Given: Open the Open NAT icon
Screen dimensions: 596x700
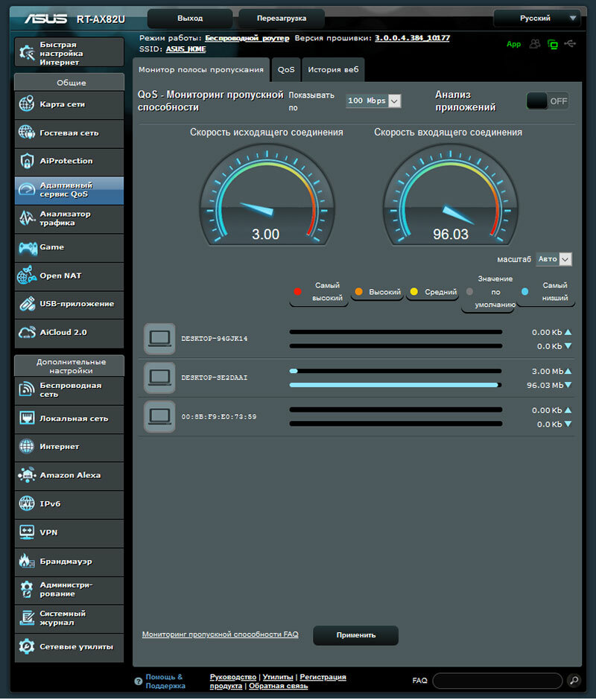Looking at the screenshot, I should (27, 276).
